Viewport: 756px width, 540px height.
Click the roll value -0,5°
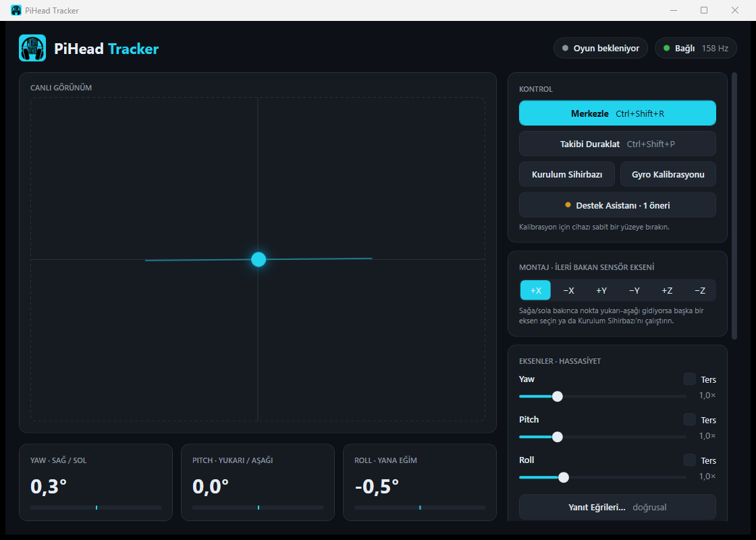[377, 487]
